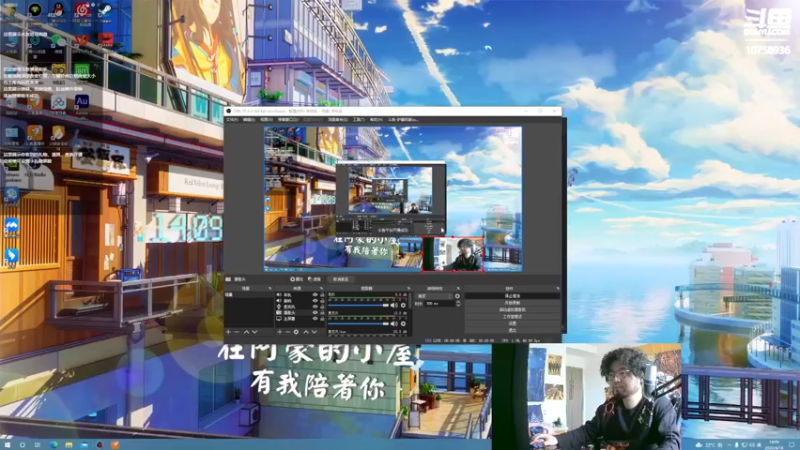Open OBS 设置 settings button
This screenshot has width=800, height=450.
click(x=512, y=323)
